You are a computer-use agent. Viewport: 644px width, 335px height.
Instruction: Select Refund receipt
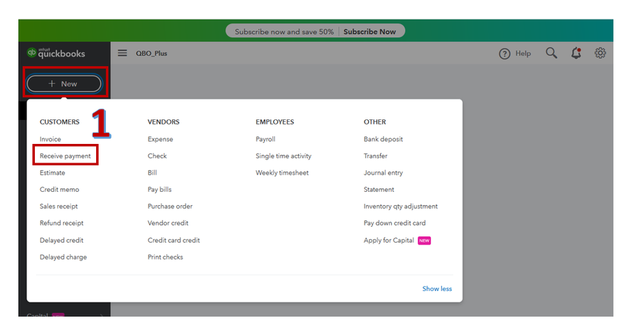coord(61,223)
